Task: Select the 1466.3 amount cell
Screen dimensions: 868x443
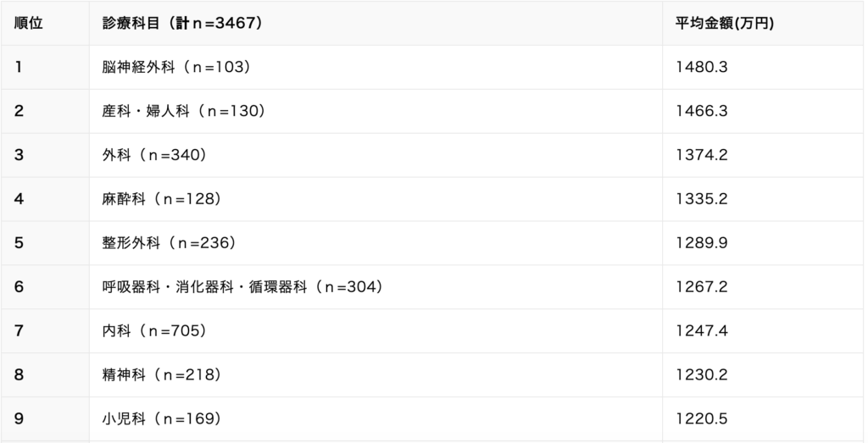Action: coord(701,111)
